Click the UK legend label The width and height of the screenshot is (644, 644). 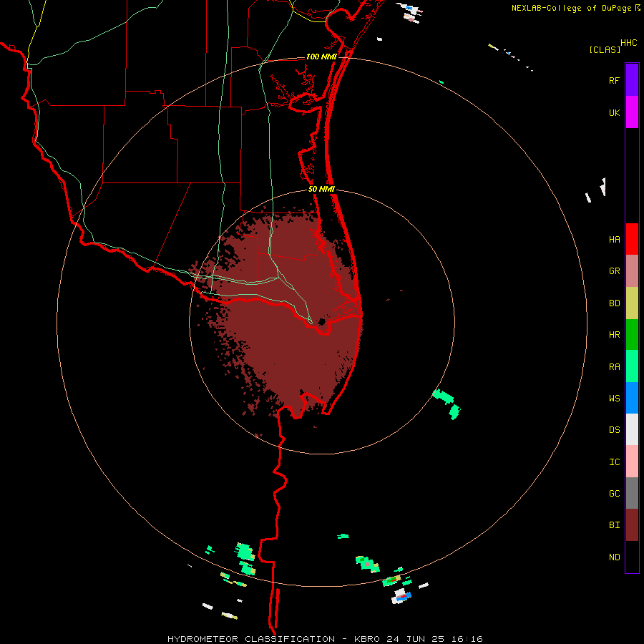click(614, 112)
